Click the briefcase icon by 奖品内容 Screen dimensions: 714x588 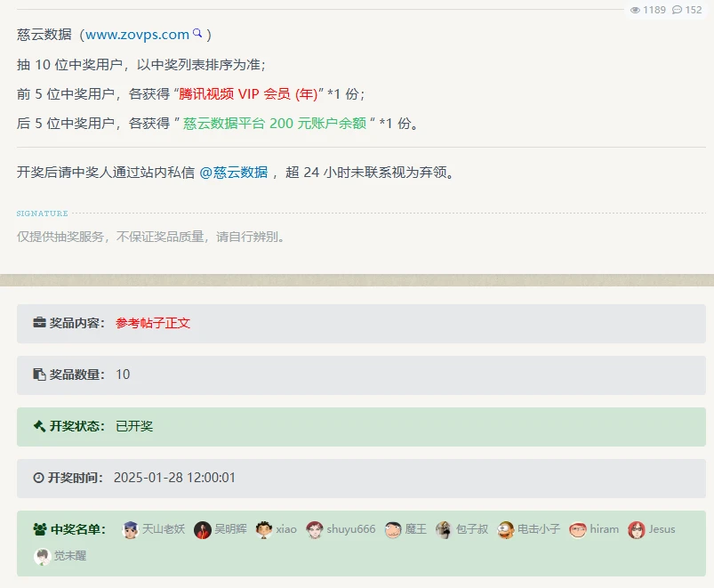pos(39,323)
